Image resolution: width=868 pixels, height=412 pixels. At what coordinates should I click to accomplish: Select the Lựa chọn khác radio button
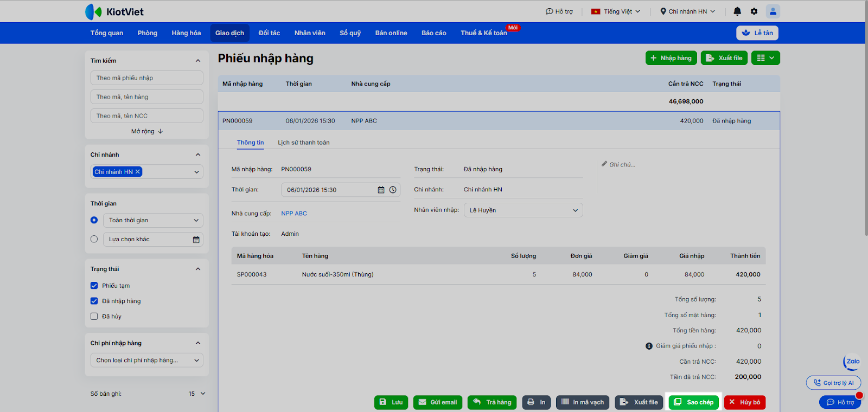click(94, 239)
